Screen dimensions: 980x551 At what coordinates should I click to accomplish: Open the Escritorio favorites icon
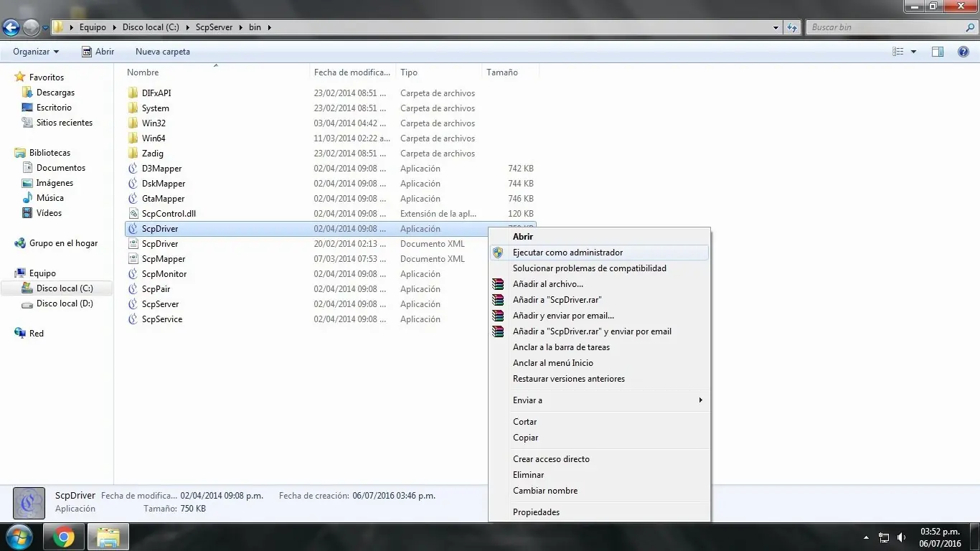click(x=27, y=108)
